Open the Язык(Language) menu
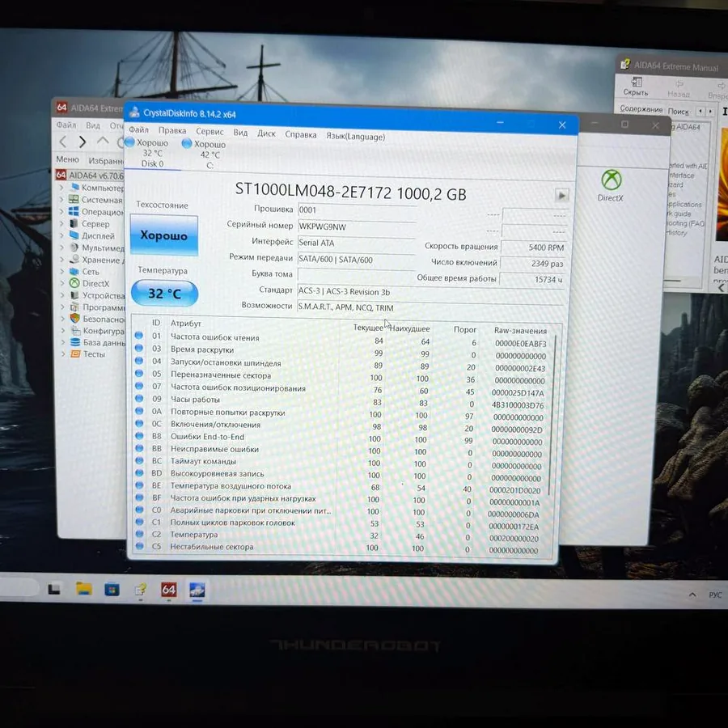 coord(355,137)
